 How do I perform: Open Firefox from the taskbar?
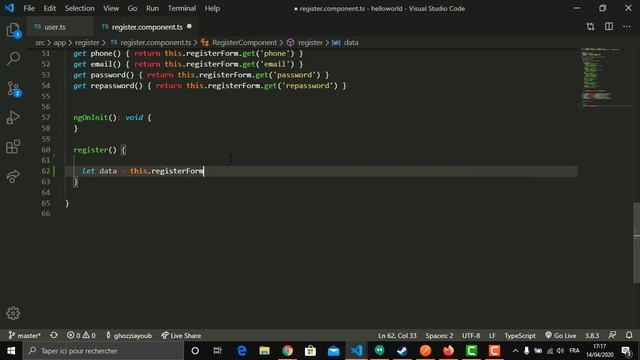click(x=449, y=351)
